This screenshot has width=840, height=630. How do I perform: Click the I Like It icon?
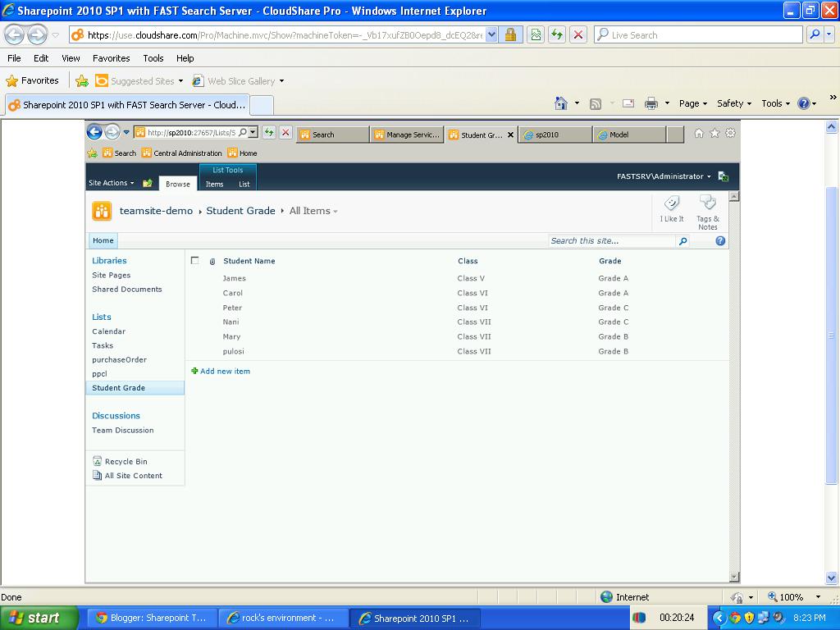pos(671,208)
